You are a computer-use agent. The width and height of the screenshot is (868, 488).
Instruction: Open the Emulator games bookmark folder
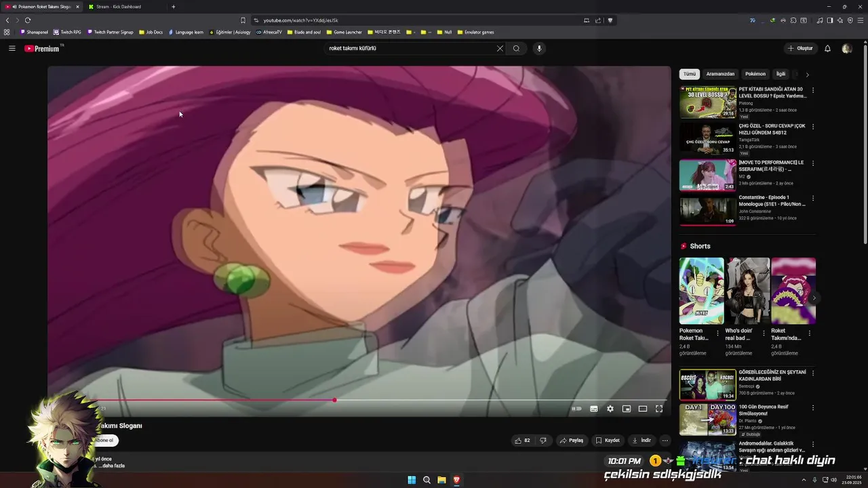pos(475,32)
